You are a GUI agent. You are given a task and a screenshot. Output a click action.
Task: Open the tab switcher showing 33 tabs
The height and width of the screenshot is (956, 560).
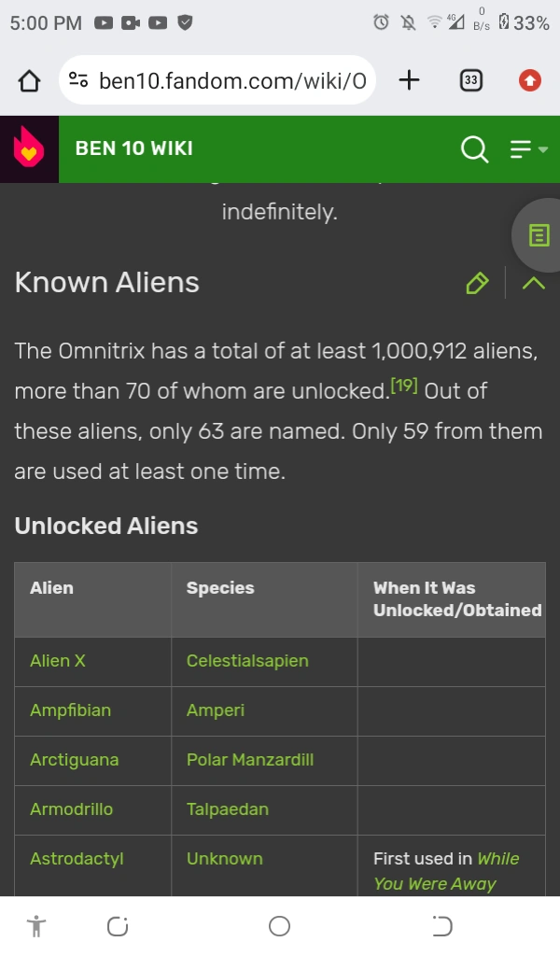coord(471,80)
